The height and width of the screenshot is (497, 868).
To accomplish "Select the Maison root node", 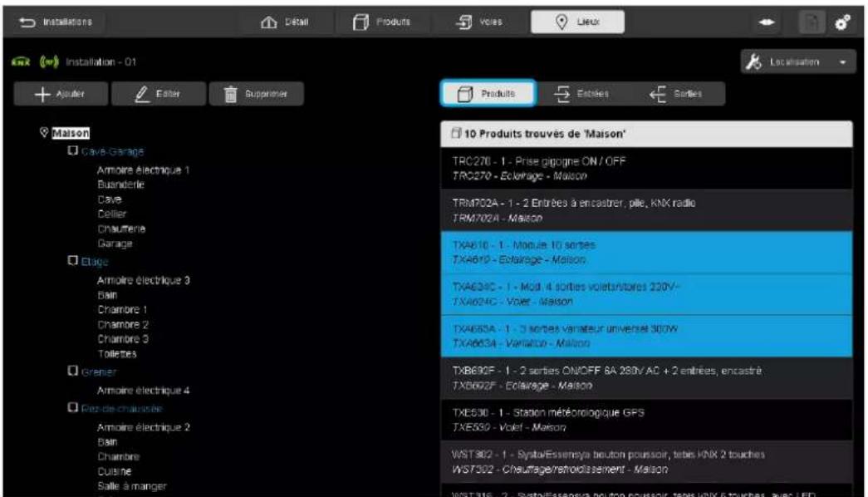I will click(71, 133).
